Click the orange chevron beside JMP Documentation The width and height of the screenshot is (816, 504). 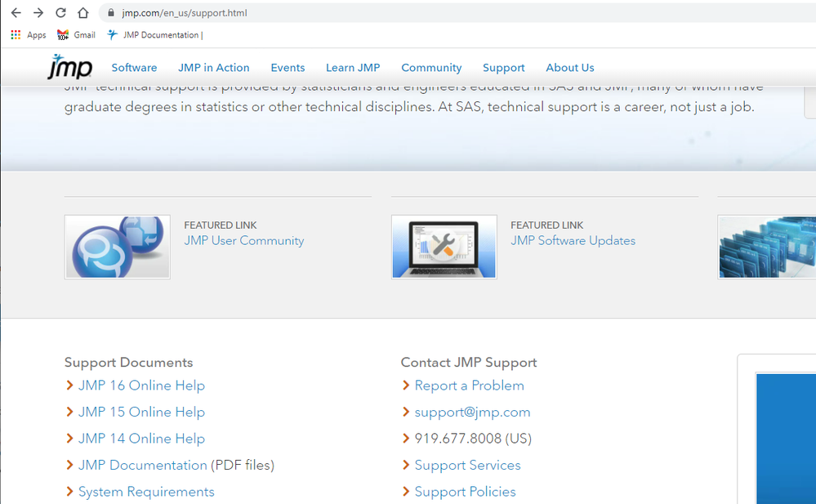[x=69, y=465]
